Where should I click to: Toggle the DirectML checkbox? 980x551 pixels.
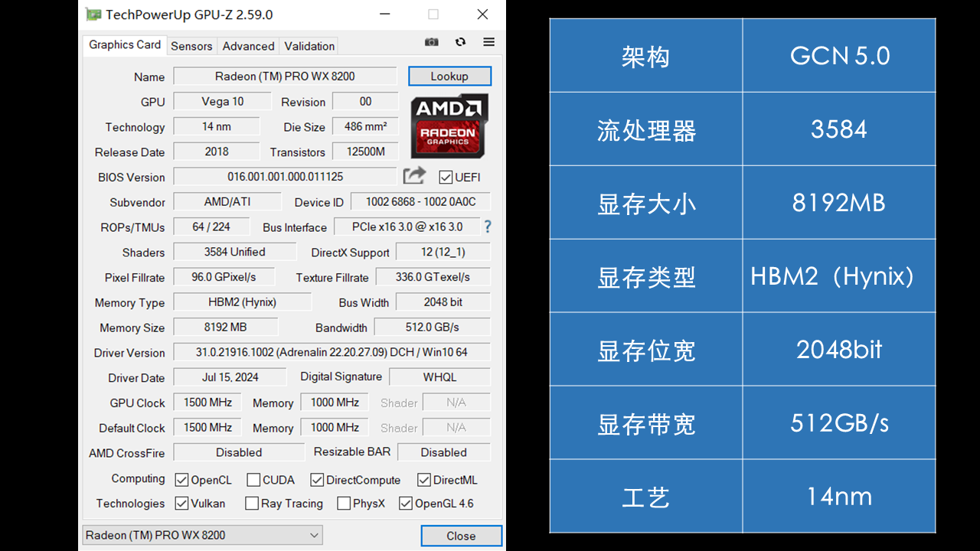tap(424, 480)
